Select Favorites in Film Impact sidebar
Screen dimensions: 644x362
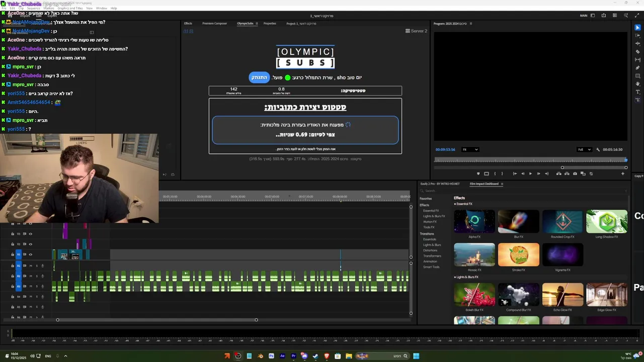[x=426, y=199]
